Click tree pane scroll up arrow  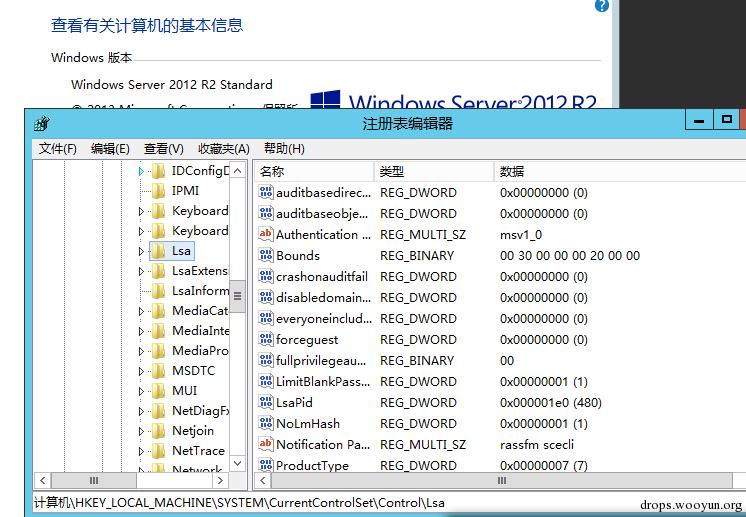point(238,170)
